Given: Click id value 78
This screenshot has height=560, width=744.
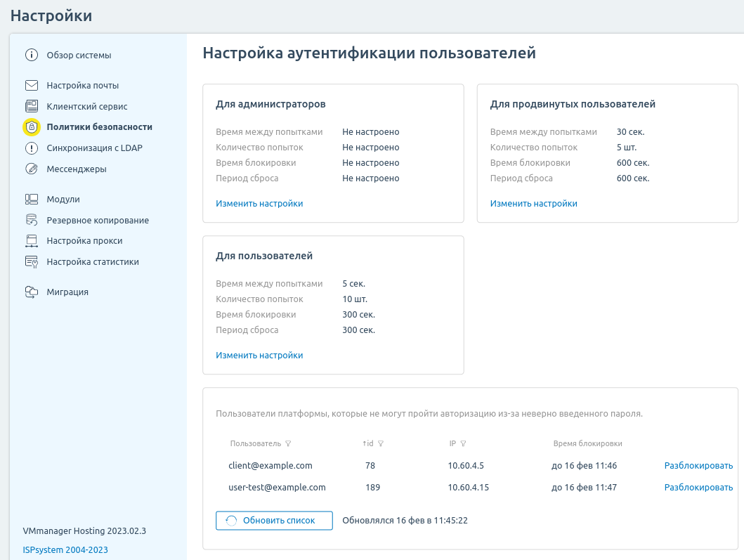Looking at the screenshot, I should pos(370,466).
